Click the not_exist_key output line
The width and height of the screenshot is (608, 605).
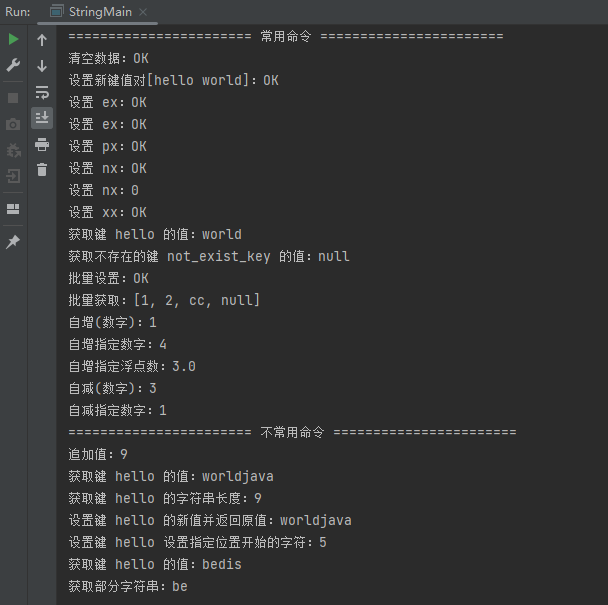[x=209, y=256]
